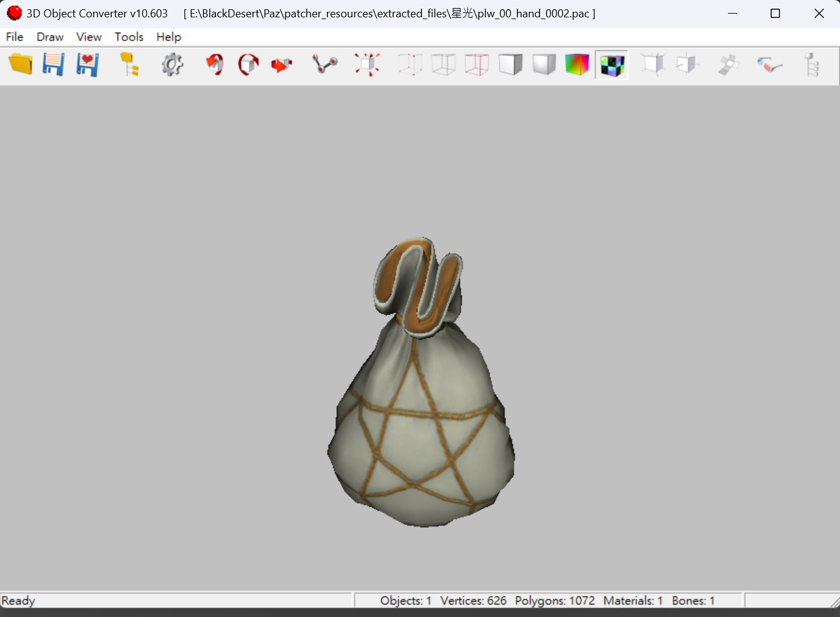840x617 pixels.
Task: Open the Help menu
Action: (168, 37)
